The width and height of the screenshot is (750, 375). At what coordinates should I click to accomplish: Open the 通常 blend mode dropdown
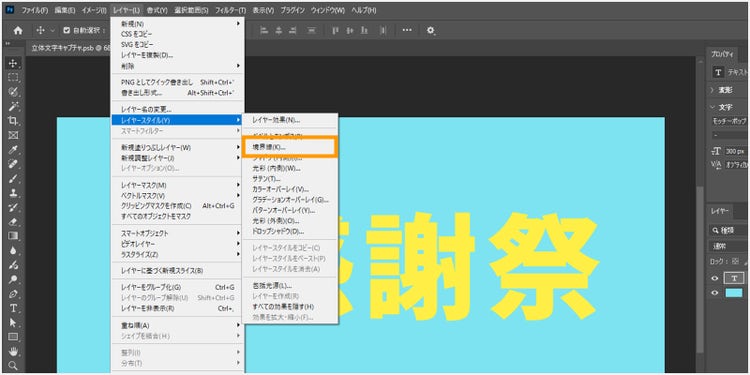click(728, 247)
